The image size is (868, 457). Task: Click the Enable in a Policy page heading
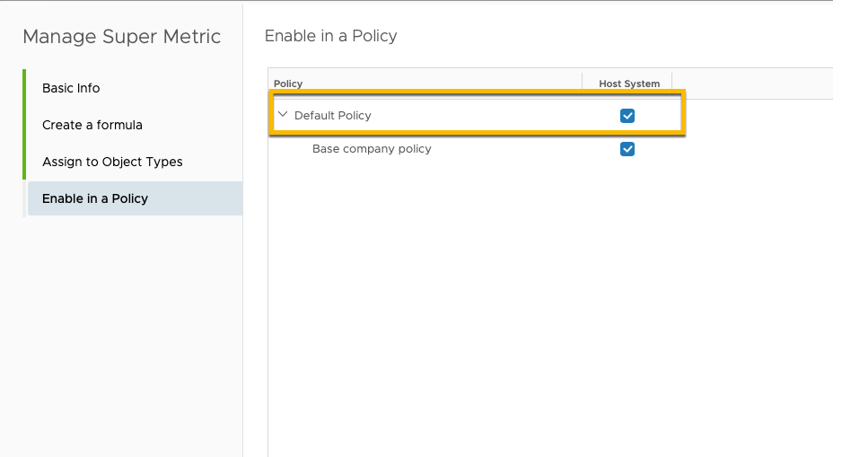330,36
